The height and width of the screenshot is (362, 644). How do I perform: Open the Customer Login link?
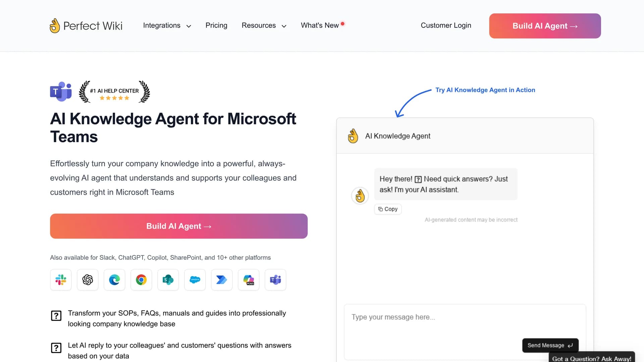446,25
